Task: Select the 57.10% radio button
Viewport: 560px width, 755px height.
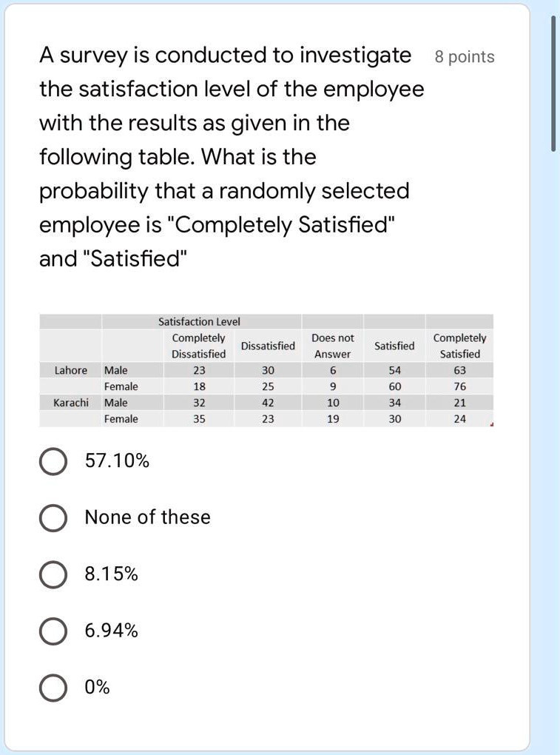Action: [x=52, y=462]
